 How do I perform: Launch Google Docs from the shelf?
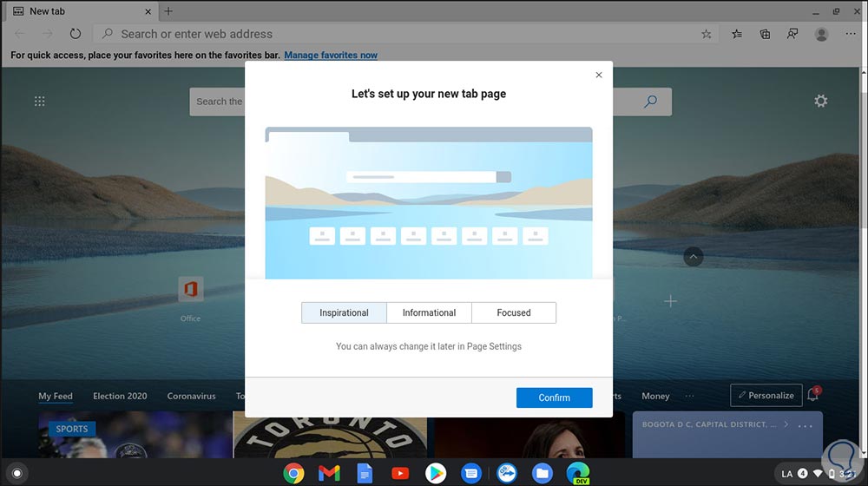tap(365, 473)
